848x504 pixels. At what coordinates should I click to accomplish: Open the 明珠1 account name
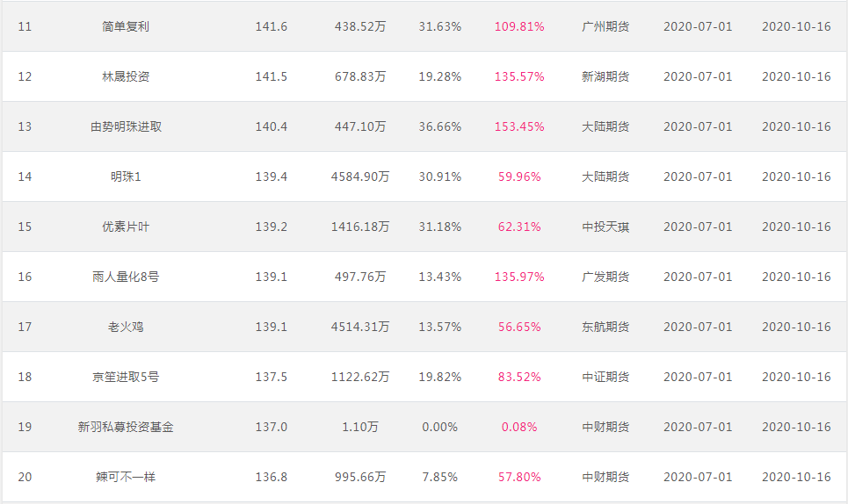tap(126, 176)
